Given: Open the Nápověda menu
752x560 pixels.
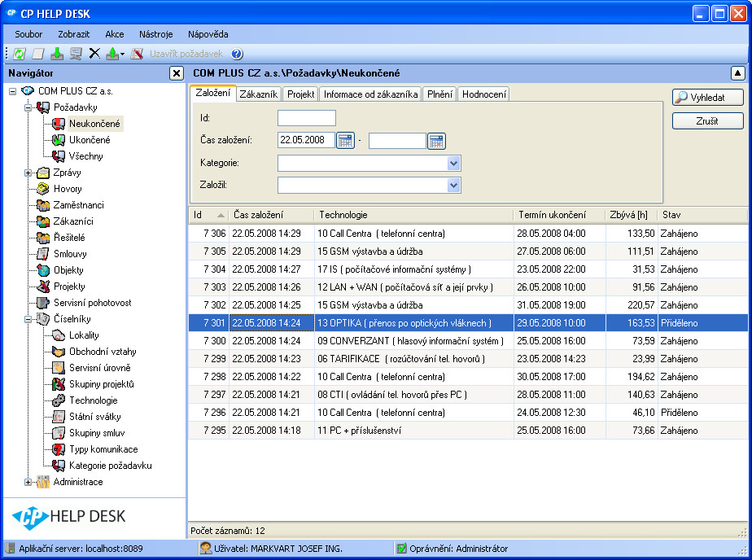Looking at the screenshot, I should click(x=208, y=34).
